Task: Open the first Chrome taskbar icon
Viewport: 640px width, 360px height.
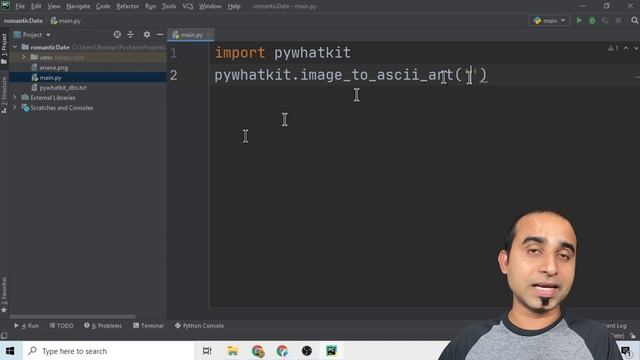Action: coord(258,351)
